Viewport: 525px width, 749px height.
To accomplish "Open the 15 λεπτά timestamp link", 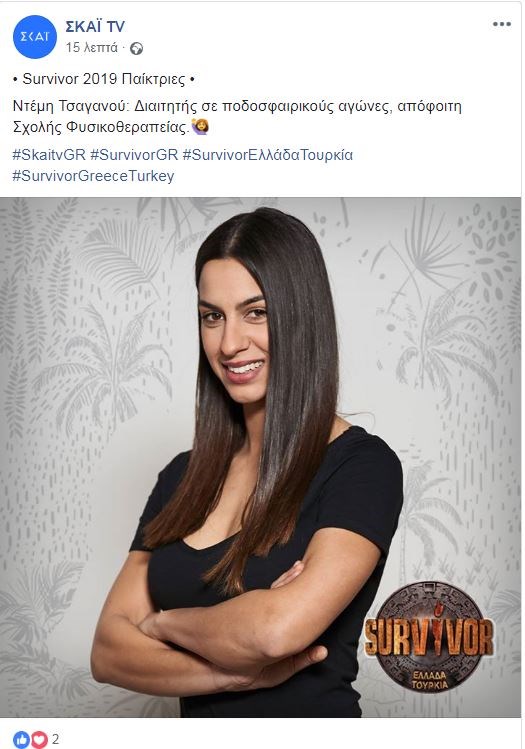I will coord(92,48).
